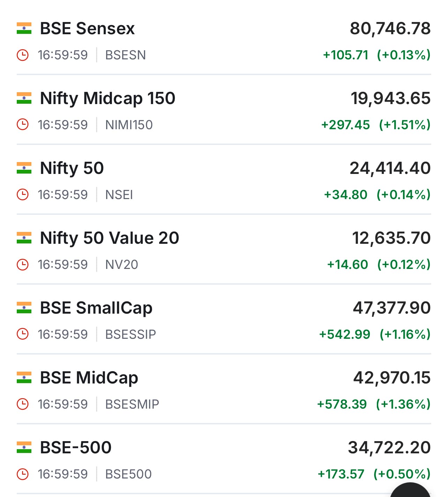The width and height of the screenshot is (448, 497).
Task: Tap the clock icon under Nifty 50
Action: click(x=23, y=195)
